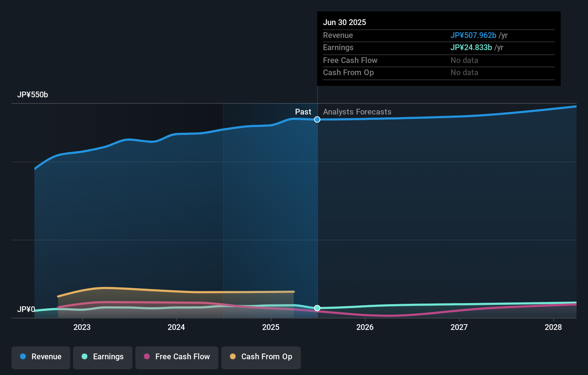Click the yellow Cash From Op dot icon
Image resolution: width=588 pixels, height=375 pixels.
(233, 357)
